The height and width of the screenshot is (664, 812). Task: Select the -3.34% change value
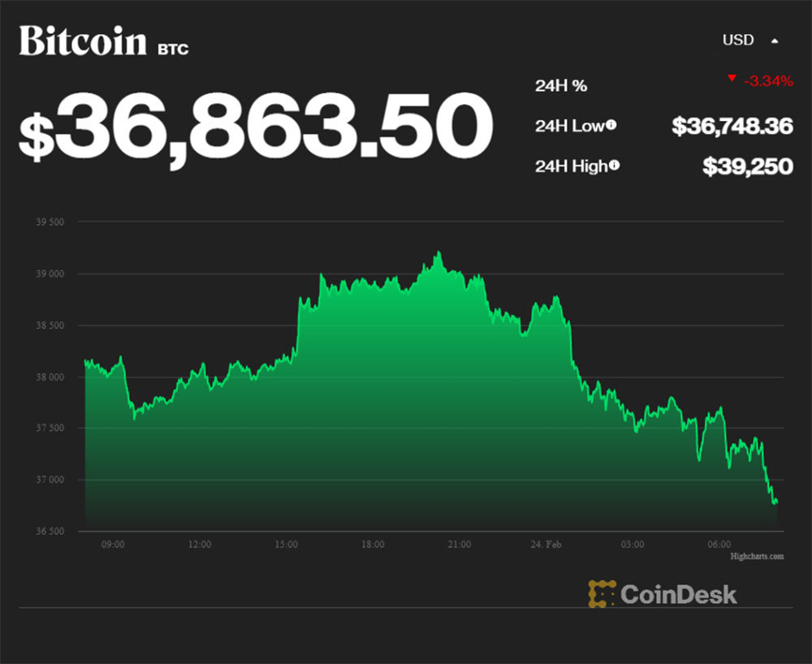tap(767, 80)
